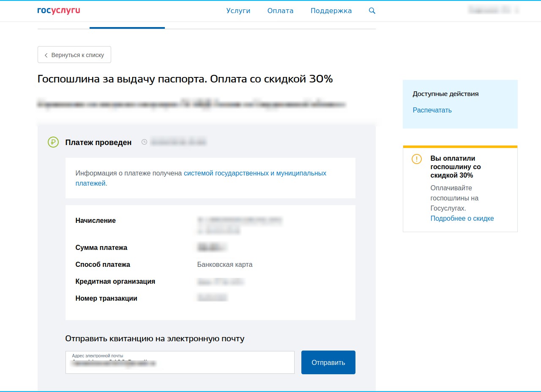This screenshot has height=392, width=541.
Task: Open the Подробнее о скидке link
Action: tap(462, 219)
